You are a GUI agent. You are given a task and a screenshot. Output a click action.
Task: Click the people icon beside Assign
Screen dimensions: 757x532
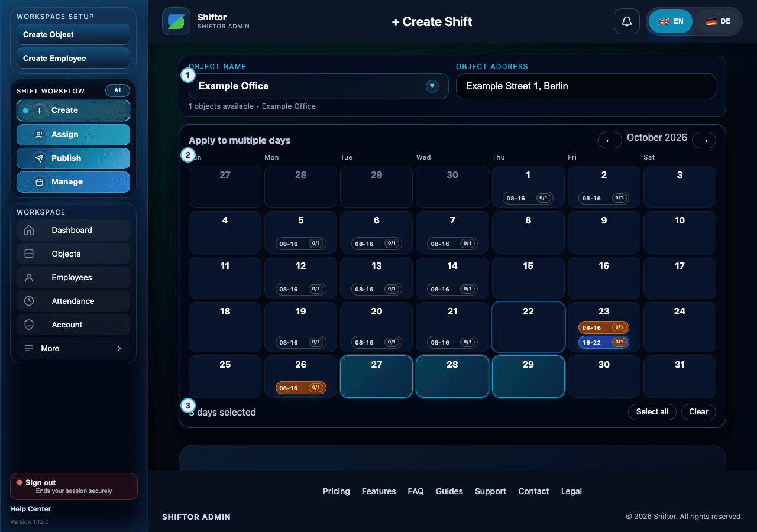click(x=40, y=135)
